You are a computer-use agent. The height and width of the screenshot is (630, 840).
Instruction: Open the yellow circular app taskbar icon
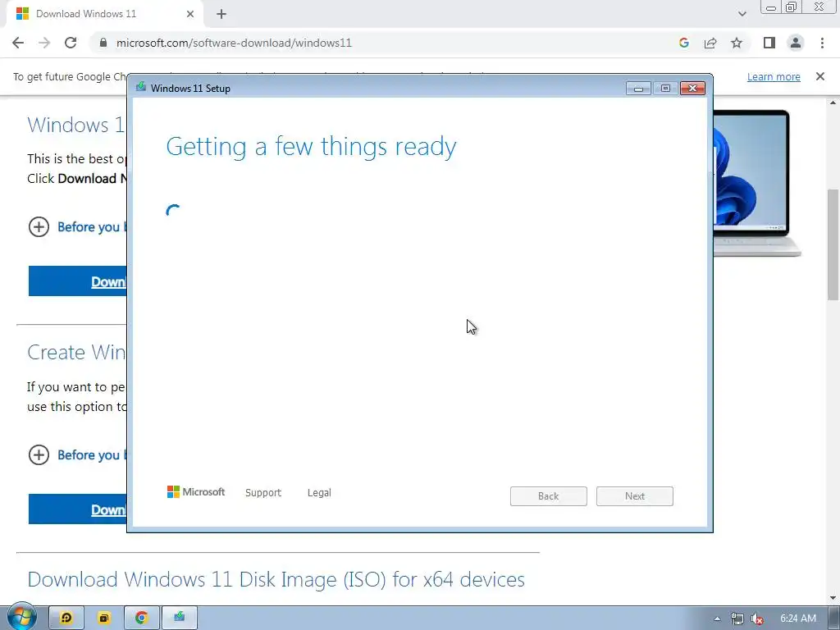pos(66,619)
